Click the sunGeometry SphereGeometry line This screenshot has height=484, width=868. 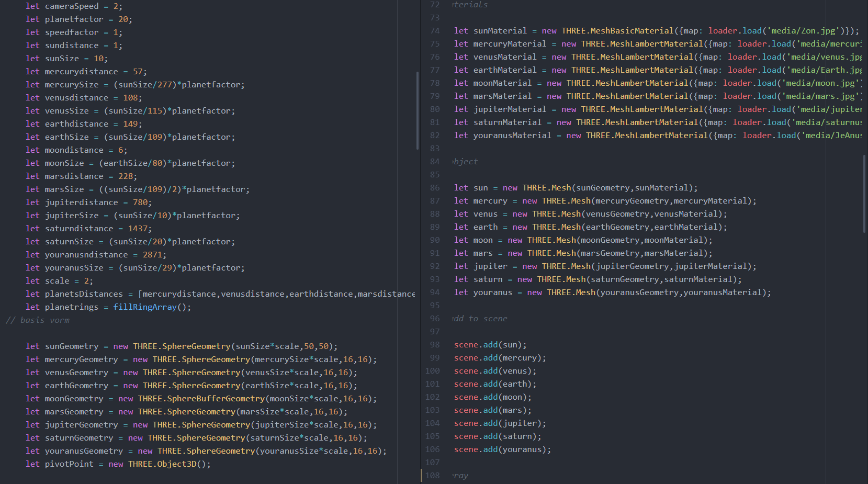(182, 346)
